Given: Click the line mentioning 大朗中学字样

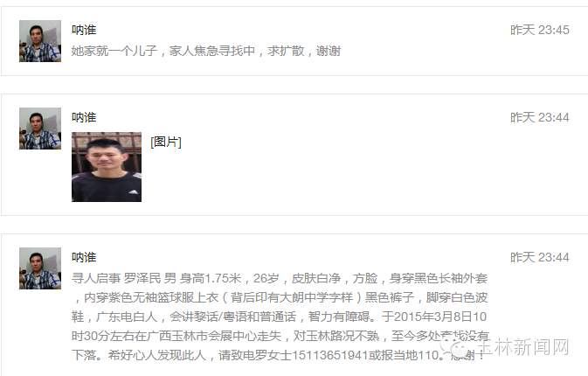Looking at the screenshot, I should [280, 297].
